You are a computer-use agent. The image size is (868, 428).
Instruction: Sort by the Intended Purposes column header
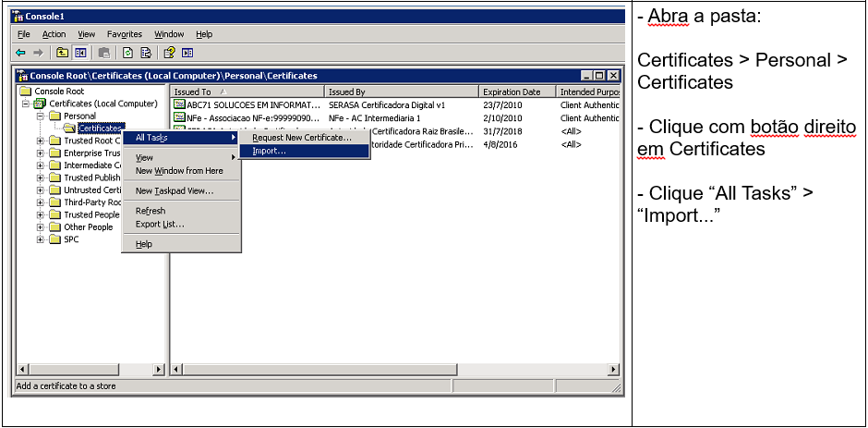pyautogui.click(x=588, y=92)
